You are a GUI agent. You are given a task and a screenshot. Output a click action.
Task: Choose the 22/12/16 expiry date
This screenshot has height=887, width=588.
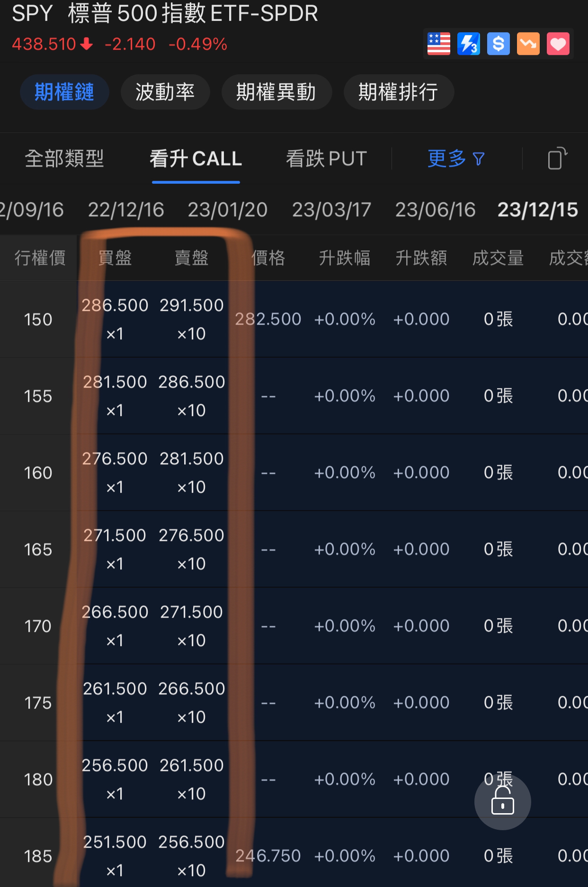(x=126, y=210)
